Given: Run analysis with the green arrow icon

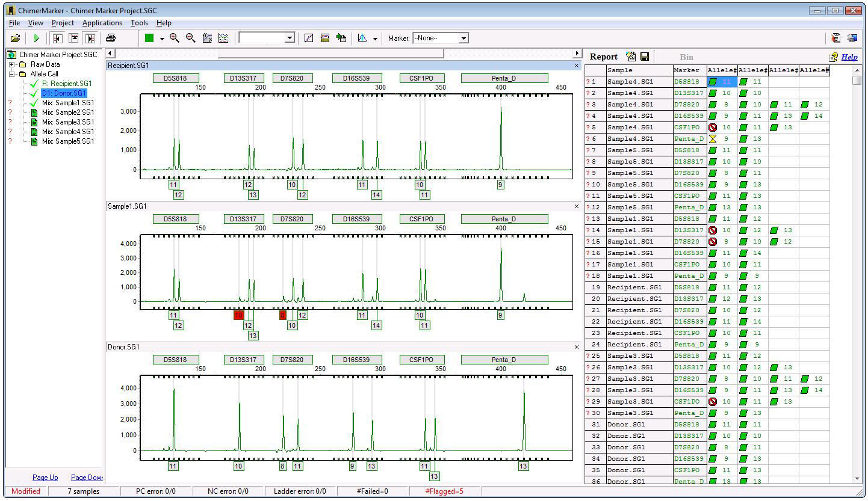Looking at the screenshot, I should (x=36, y=38).
